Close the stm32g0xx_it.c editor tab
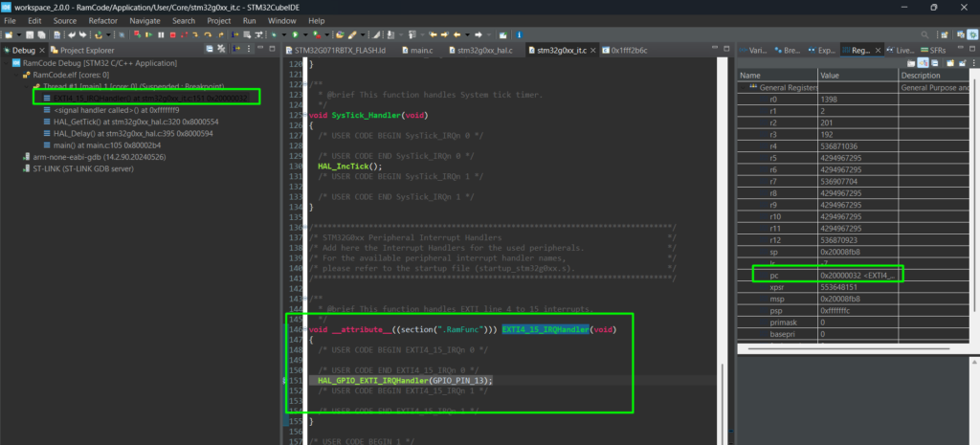 pyautogui.click(x=593, y=50)
